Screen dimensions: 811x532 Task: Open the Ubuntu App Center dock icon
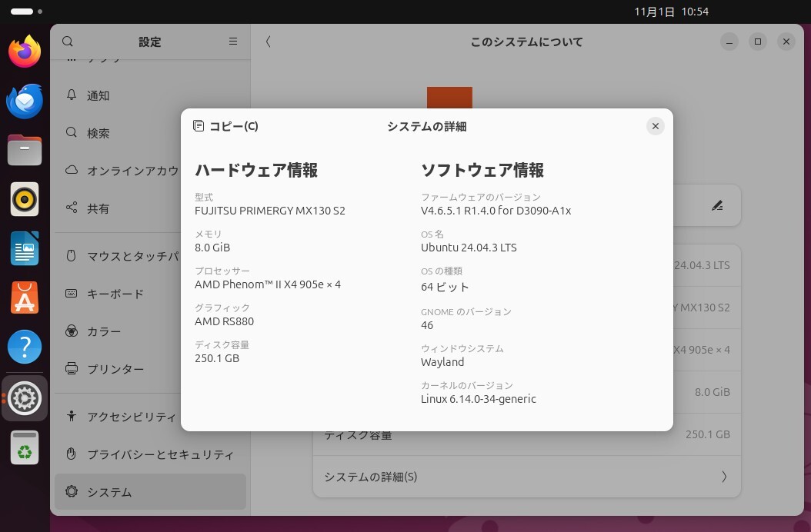coord(25,298)
